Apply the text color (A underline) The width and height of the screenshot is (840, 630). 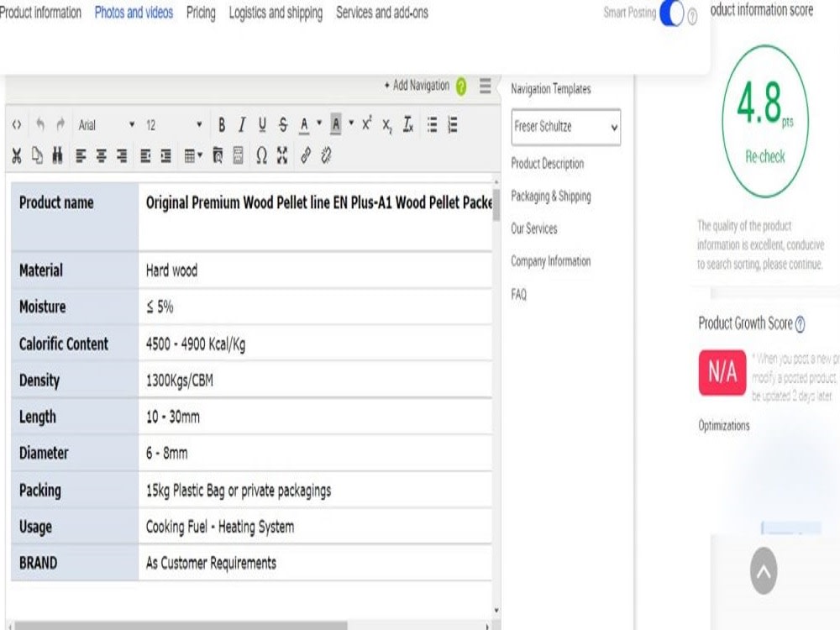coord(304,125)
